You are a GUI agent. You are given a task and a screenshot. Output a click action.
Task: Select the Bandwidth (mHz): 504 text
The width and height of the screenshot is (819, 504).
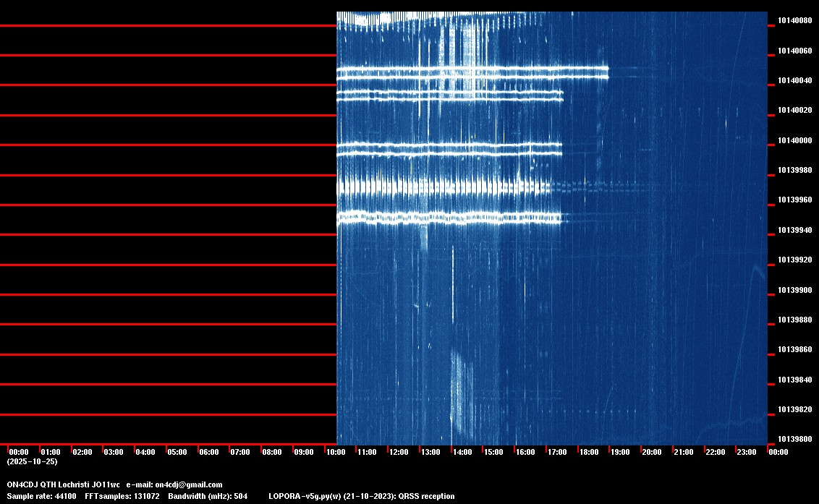pyautogui.click(x=208, y=497)
